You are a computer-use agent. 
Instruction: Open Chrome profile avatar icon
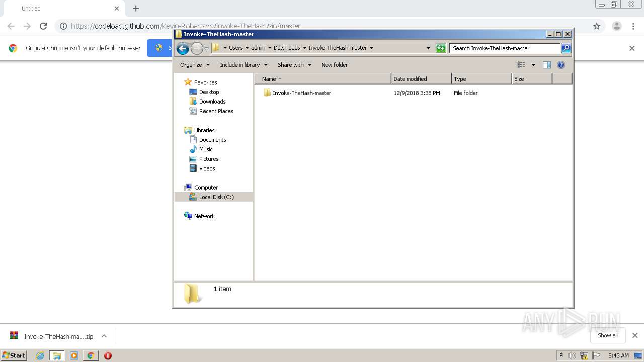click(616, 26)
